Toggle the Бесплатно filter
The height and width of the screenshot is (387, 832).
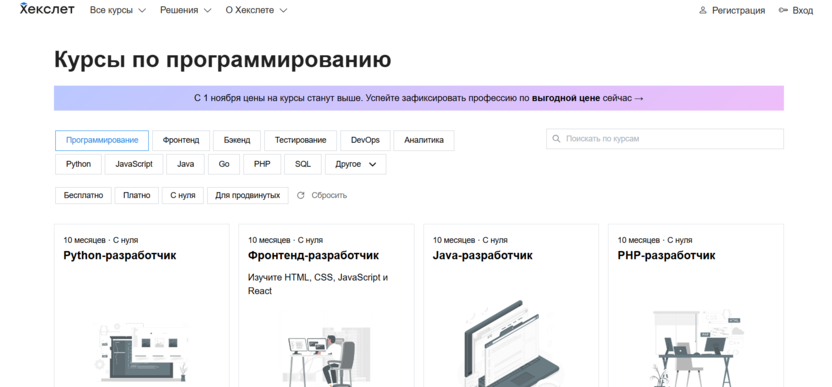pyautogui.click(x=83, y=195)
